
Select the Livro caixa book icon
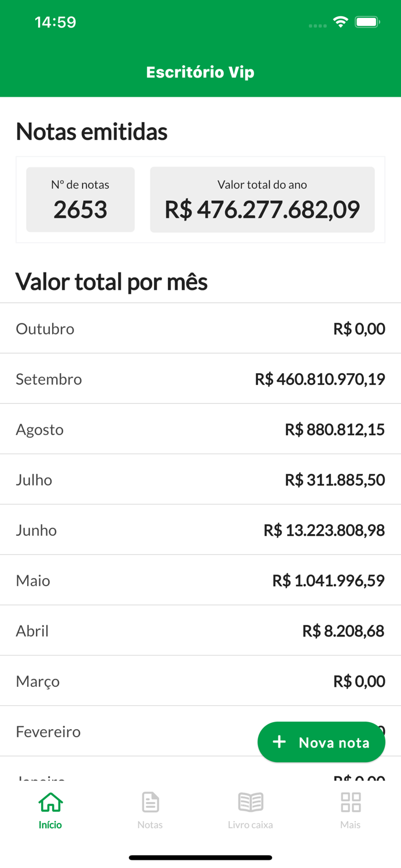[x=250, y=802]
